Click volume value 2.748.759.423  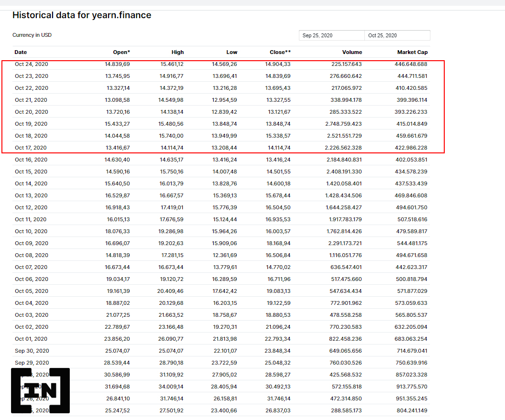click(x=343, y=124)
